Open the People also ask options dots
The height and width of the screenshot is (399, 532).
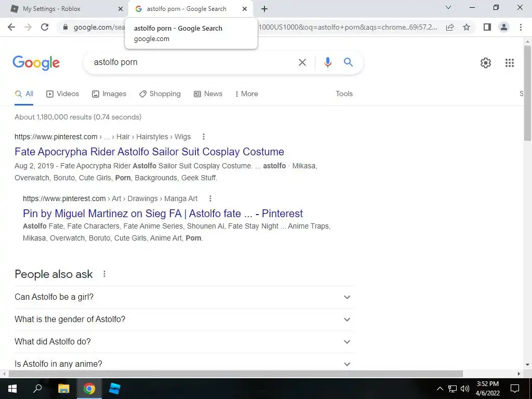[104, 274]
